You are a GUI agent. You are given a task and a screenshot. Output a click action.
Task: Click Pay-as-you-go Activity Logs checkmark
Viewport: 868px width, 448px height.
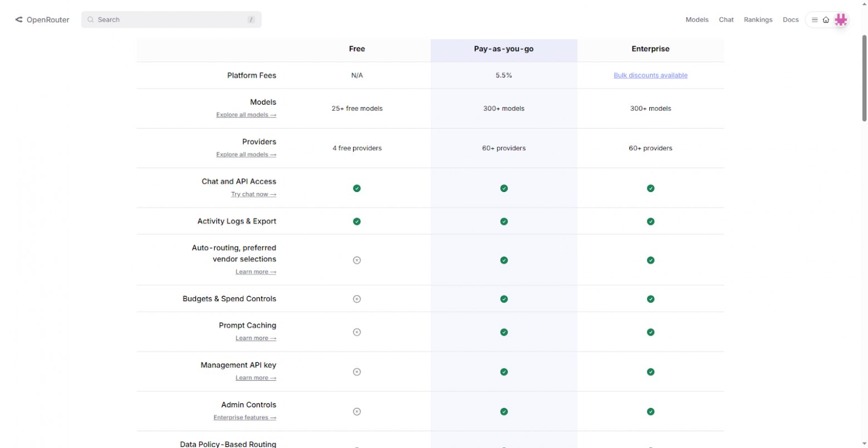(504, 221)
